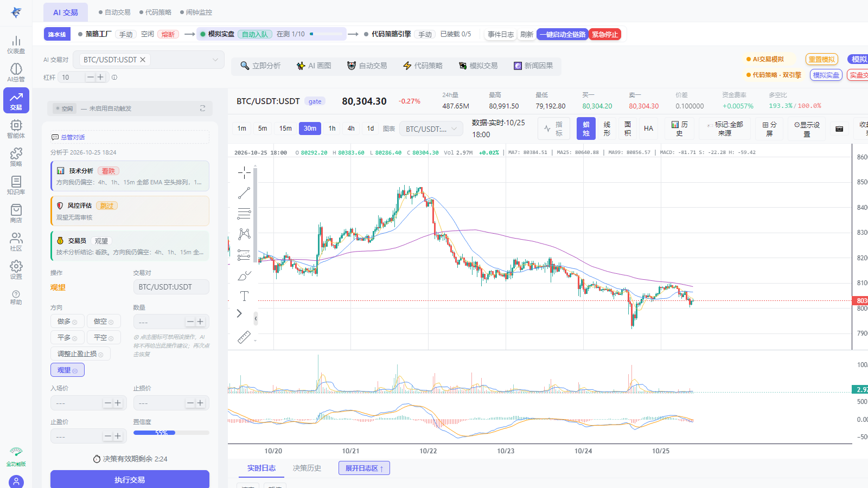Toggle 做多 long direction option

point(67,322)
